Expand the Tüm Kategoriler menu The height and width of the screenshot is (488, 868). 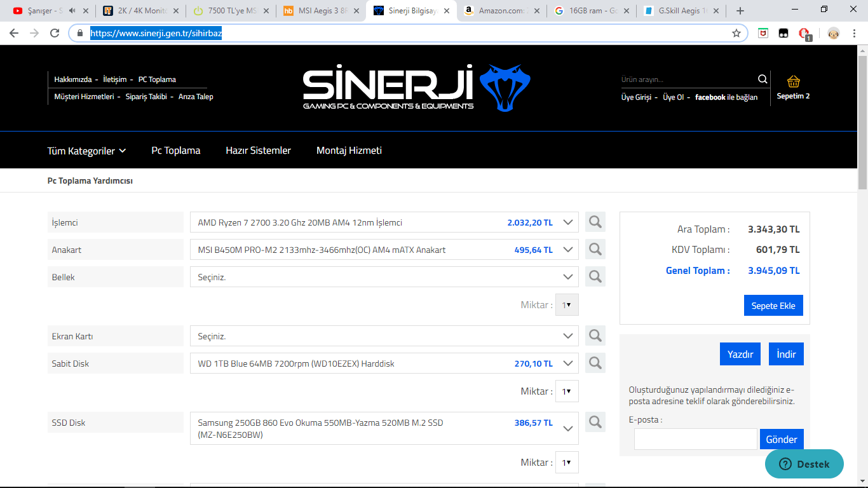[x=86, y=151]
